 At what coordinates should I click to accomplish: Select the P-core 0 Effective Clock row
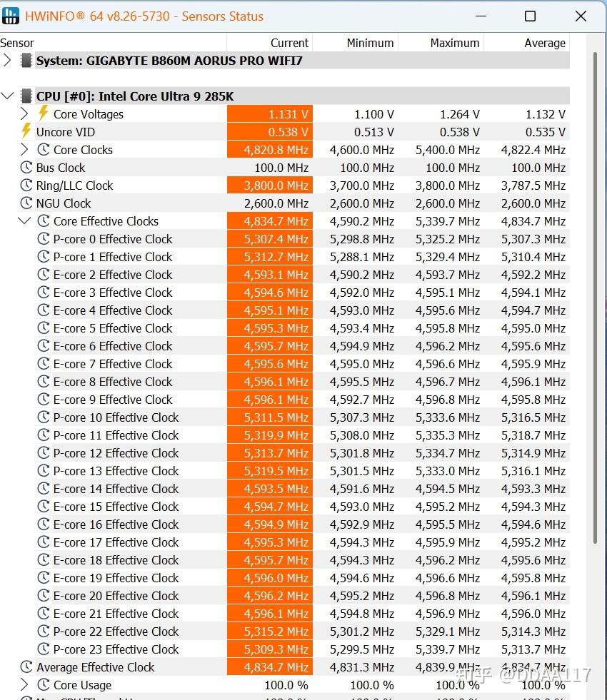click(x=285, y=239)
